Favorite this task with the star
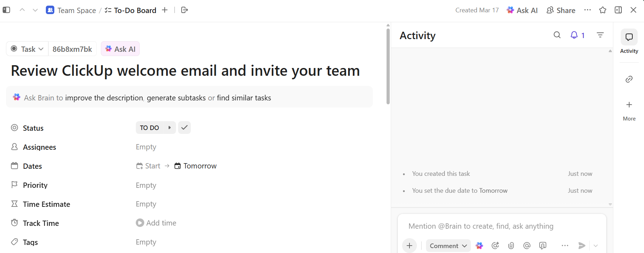The height and width of the screenshot is (253, 644). pyautogui.click(x=603, y=10)
